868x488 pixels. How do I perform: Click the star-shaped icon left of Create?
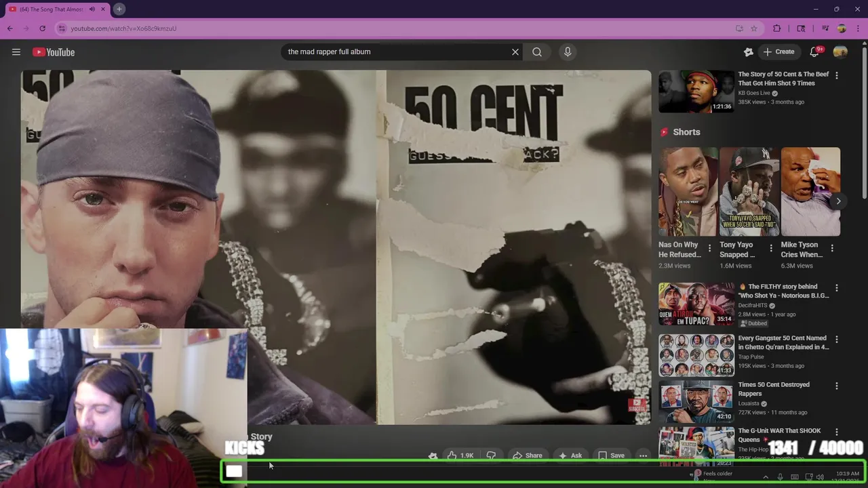(749, 52)
